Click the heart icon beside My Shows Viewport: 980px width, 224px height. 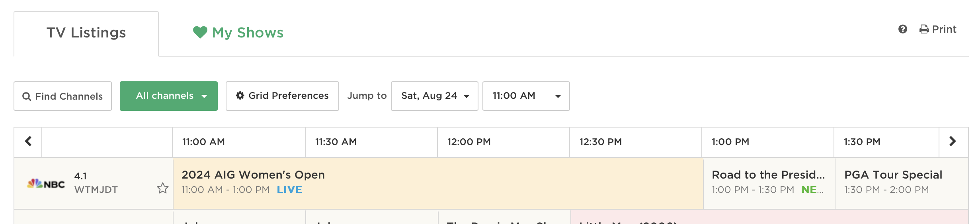tap(200, 32)
